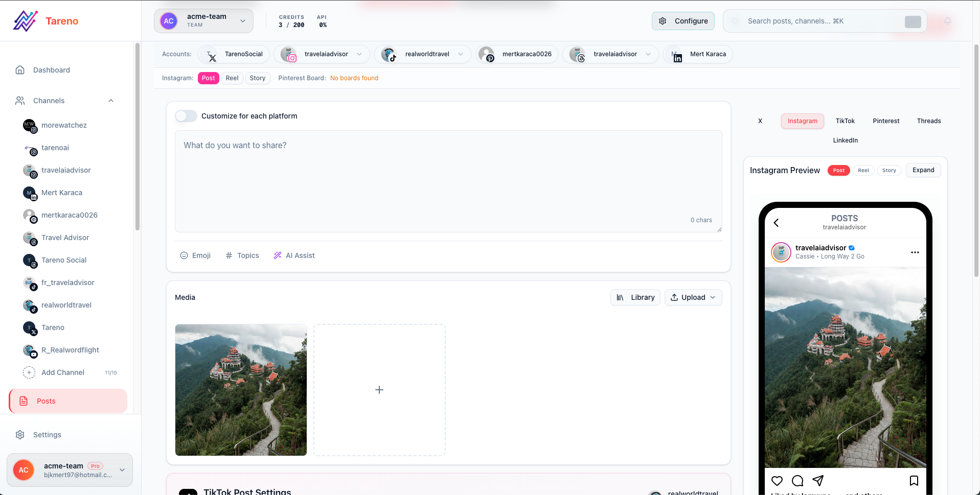Click the bookmark icon in Instagram preview
The width and height of the screenshot is (980, 495).
coord(914,481)
